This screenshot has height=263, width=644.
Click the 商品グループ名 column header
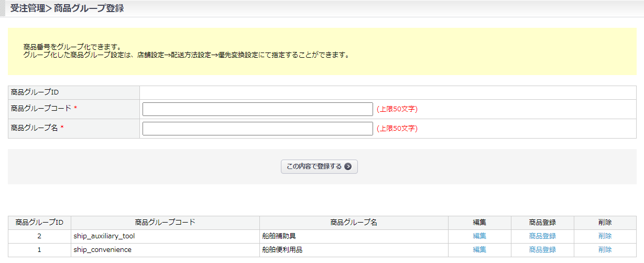pyautogui.click(x=354, y=223)
